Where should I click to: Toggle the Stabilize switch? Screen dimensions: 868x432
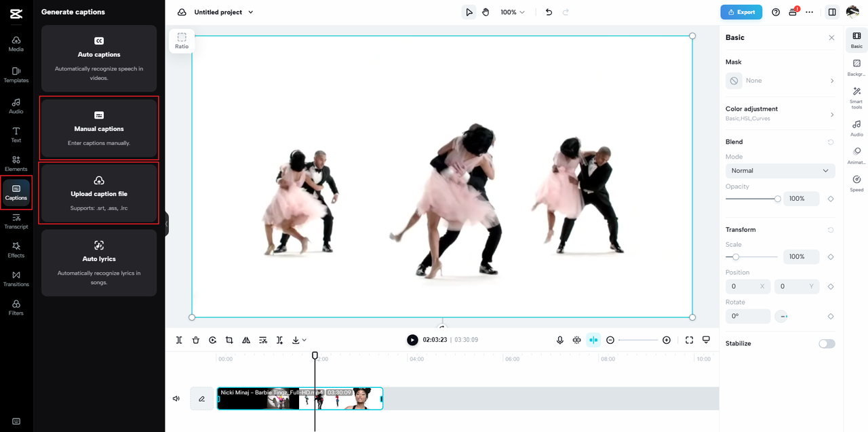tap(827, 344)
